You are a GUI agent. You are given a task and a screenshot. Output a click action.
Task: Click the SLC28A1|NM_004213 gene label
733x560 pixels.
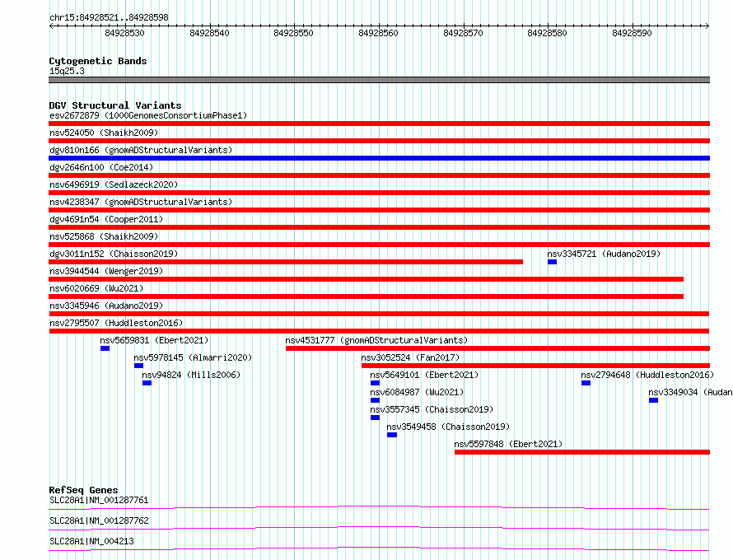91,541
